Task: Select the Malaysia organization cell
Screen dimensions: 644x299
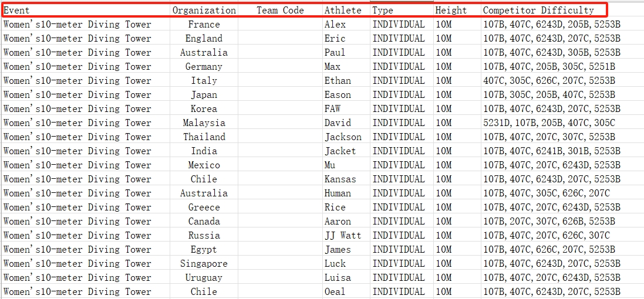Action: click(x=204, y=123)
